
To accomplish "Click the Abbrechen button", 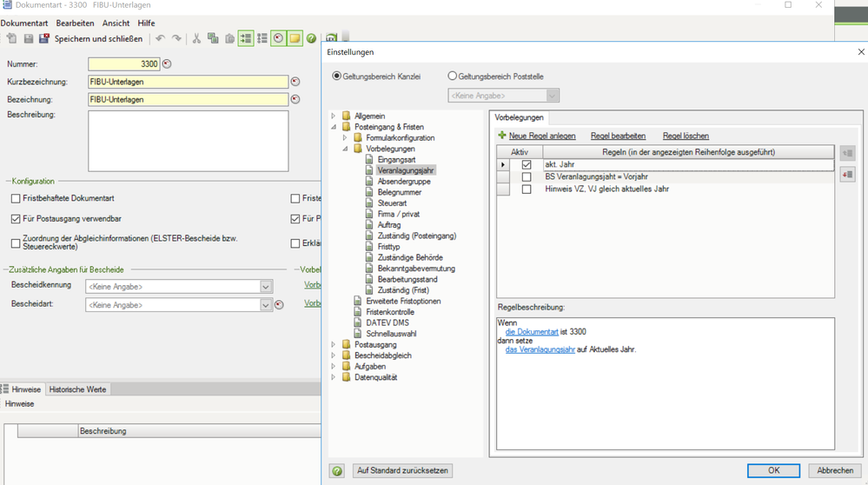I will [835, 470].
